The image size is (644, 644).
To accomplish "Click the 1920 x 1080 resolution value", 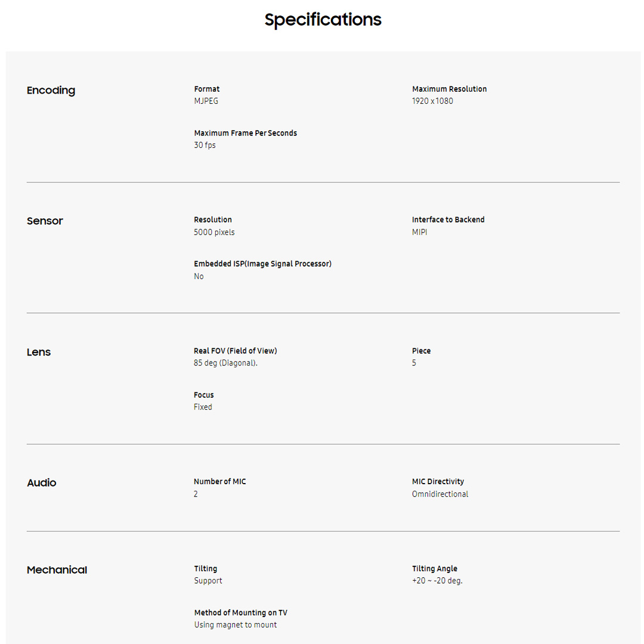I will point(432,101).
